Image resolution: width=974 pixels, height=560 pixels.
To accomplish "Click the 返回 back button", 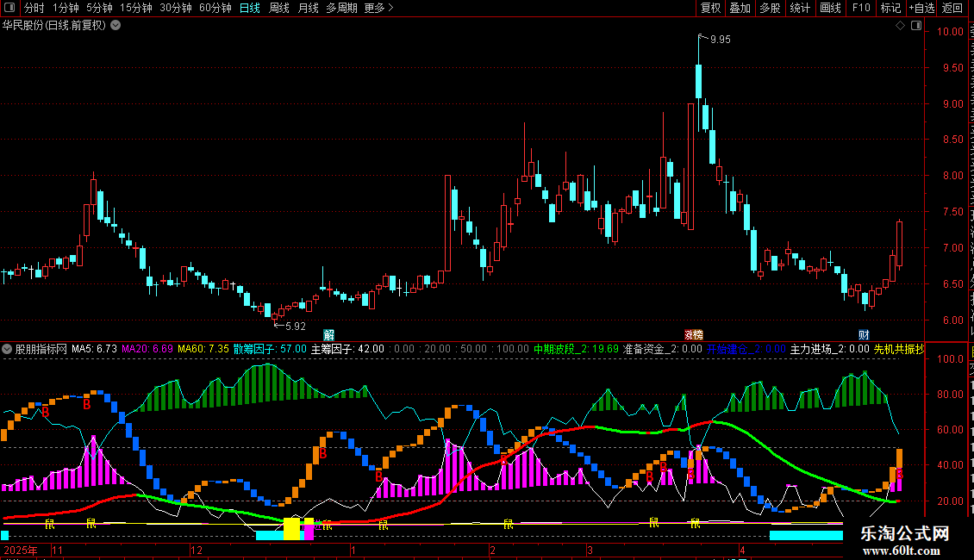I will 952,8.
